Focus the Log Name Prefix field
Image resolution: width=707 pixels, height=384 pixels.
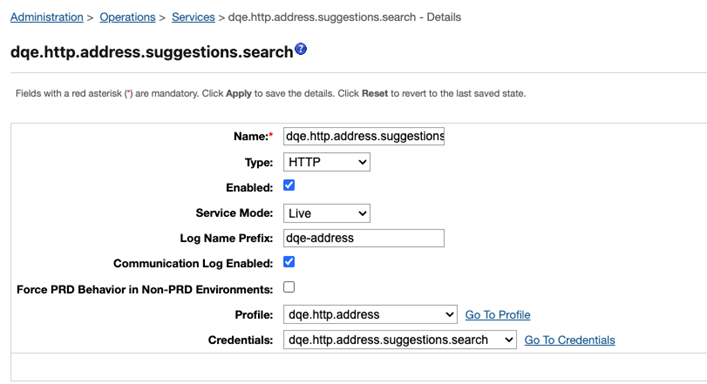364,238
